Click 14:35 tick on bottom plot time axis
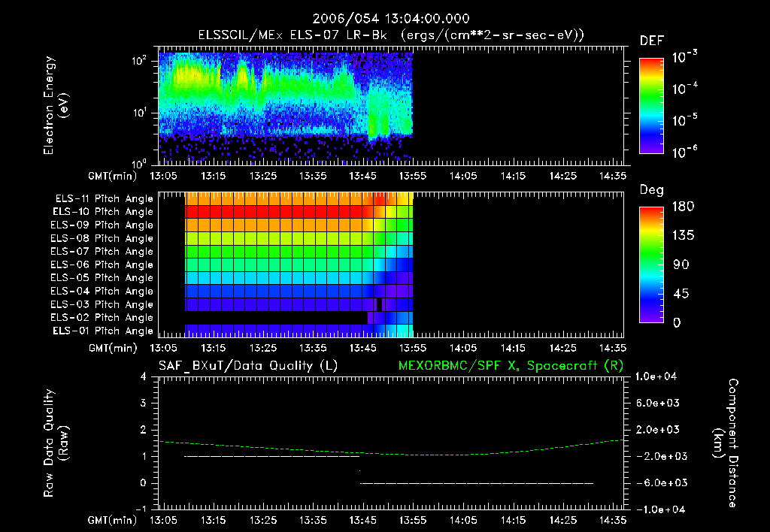Screen dimensions: 770x532 [612, 520]
